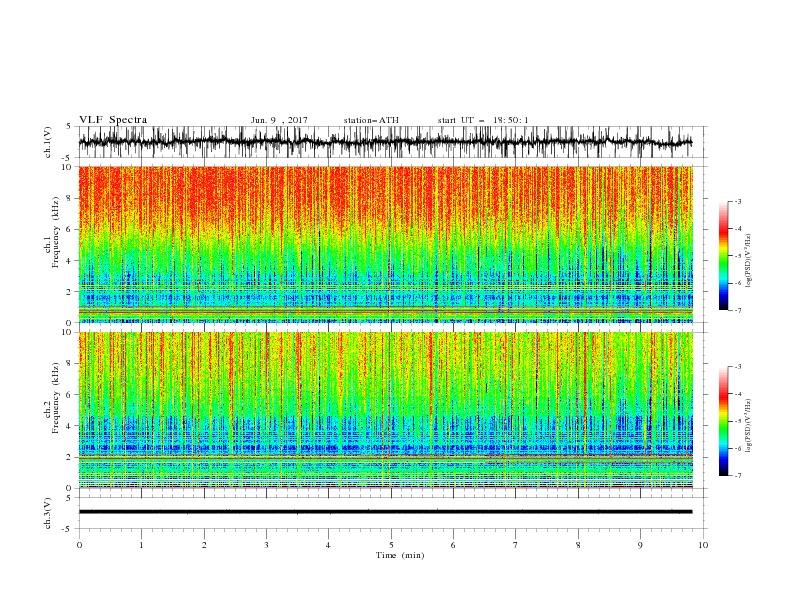This screenshot has width=792, height=612.
Task: Click the "-3" tick on the top colorbar
Action: [x=737, y=201]
